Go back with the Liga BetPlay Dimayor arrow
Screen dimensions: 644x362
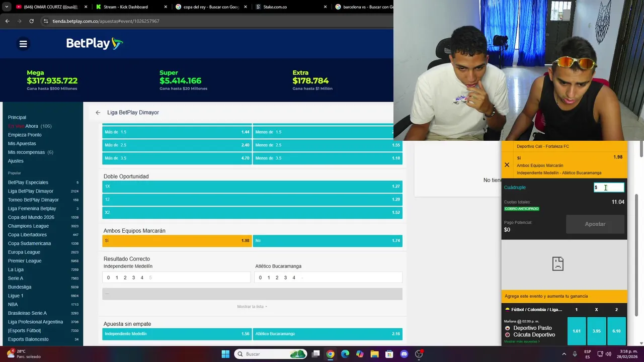coord(98,113)
